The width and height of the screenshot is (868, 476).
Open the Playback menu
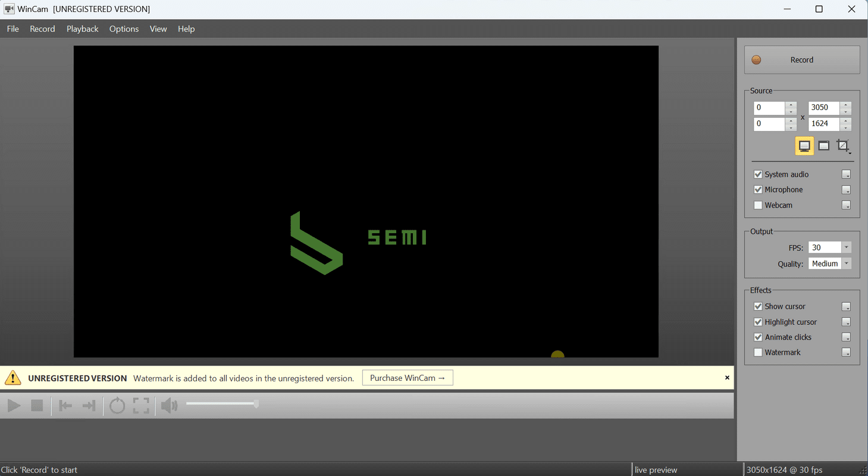[x=83, y=29]
